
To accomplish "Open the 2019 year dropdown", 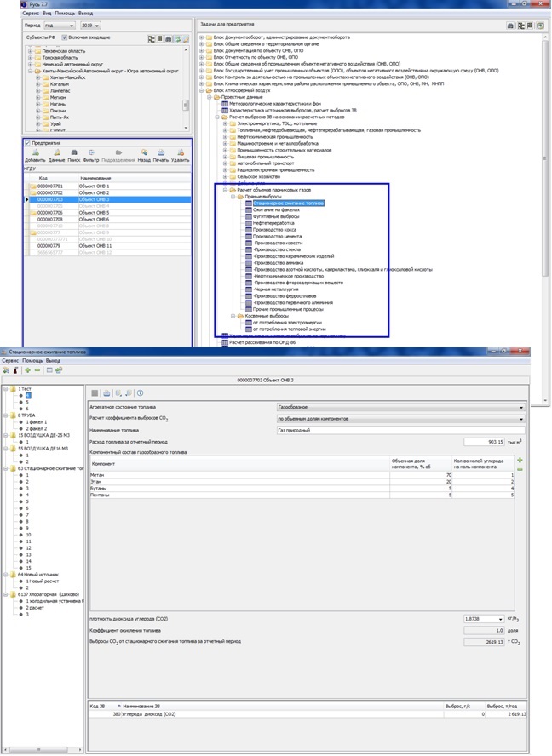I will 89,26.
